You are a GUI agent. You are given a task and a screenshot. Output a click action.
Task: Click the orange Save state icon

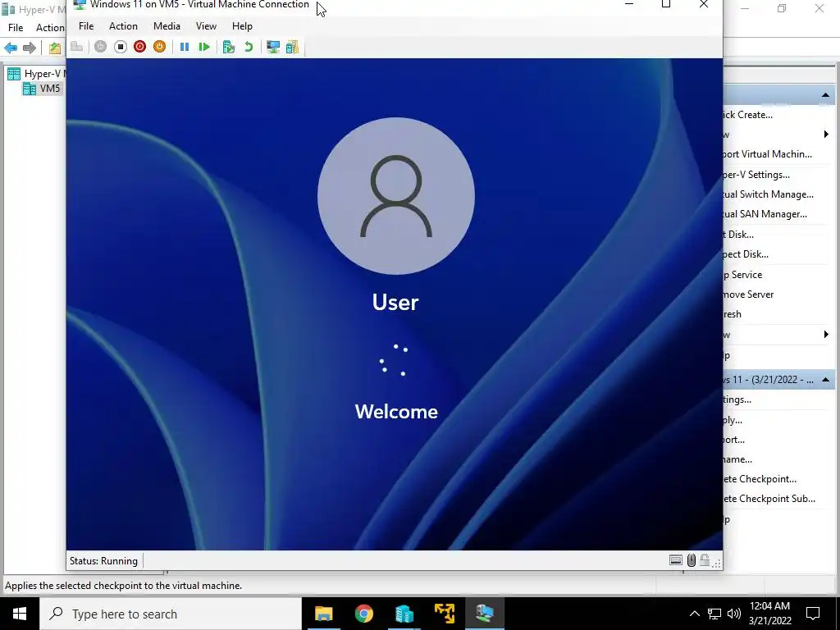pyautogui.click(x=160, y=47)
